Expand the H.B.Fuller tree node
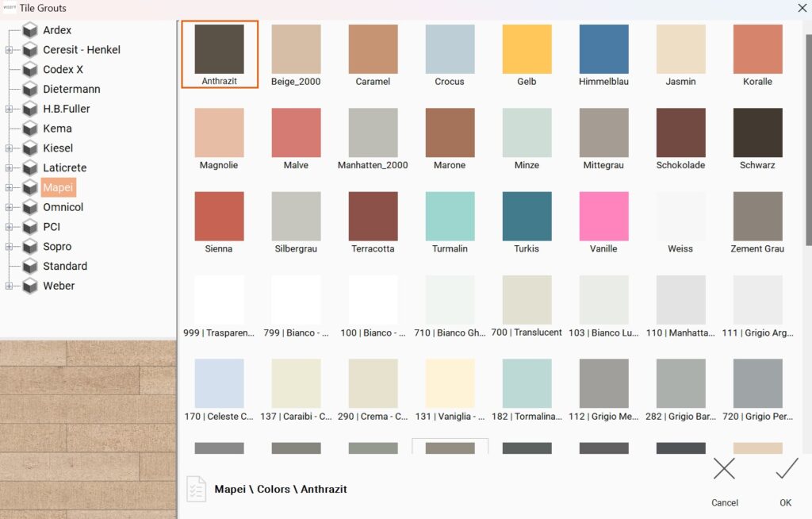The image size is (812, 519). [x=9, y=109]
